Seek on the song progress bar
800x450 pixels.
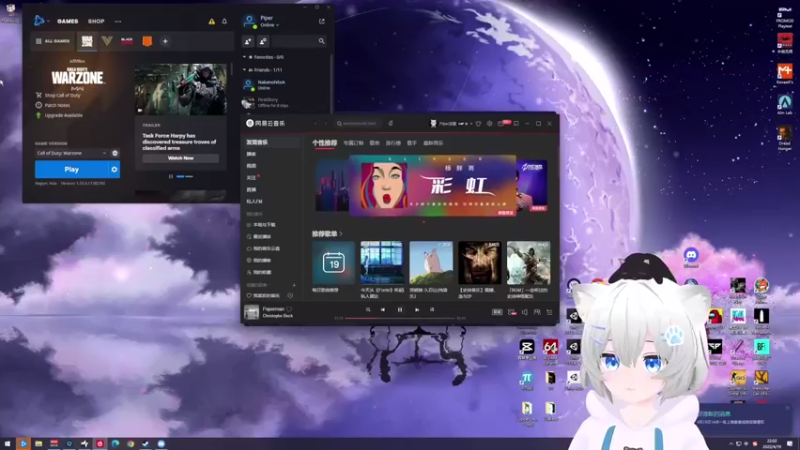click(400, 318)
